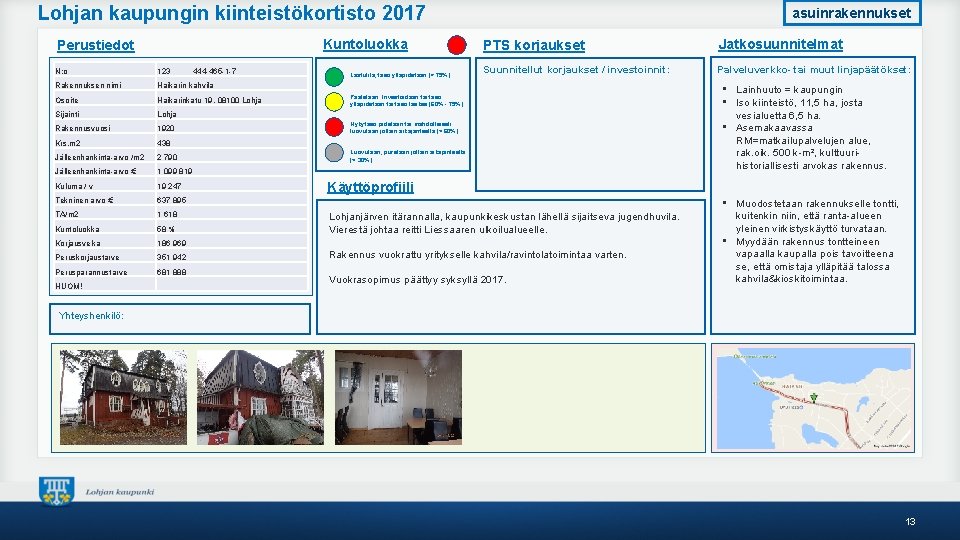Click the Lohjan kaupunki coat of arms logo
The image size is (960, 540).
point(56,491)
